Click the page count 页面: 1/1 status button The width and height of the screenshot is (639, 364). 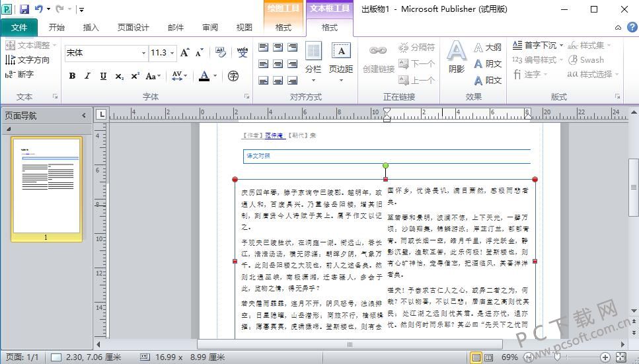tap(22, 357)
